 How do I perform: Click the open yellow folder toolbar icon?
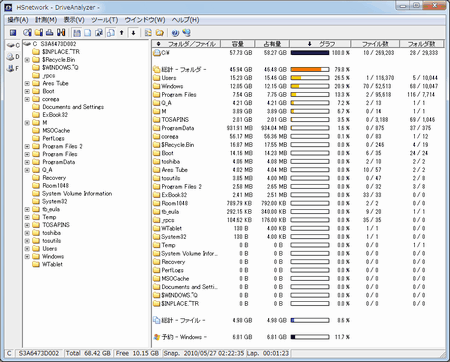tap(160, 33)
